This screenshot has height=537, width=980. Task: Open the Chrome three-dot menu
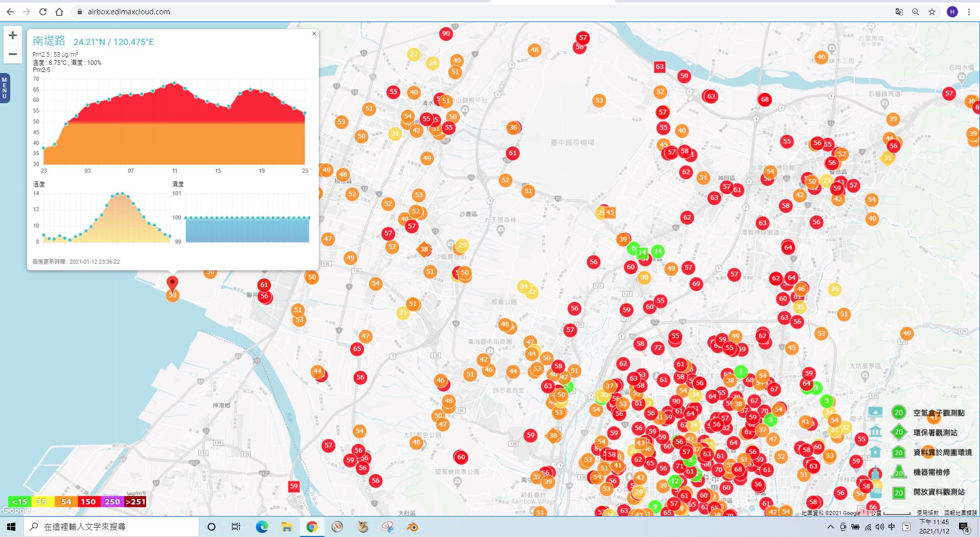pos(969,12)
